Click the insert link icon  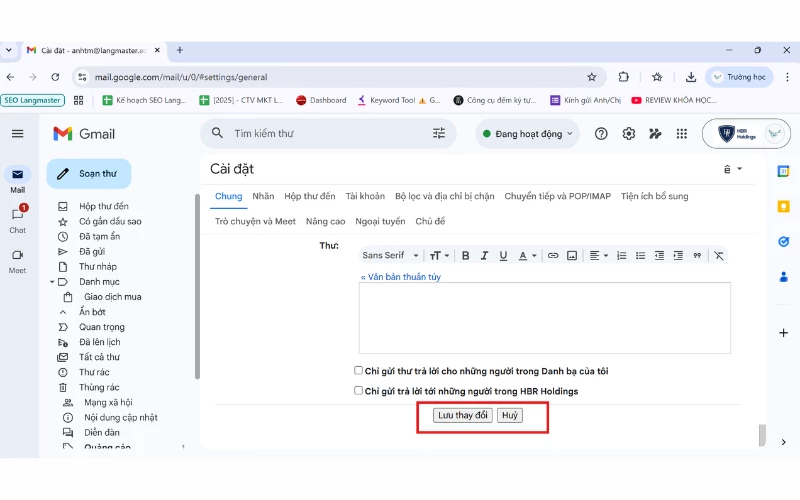tap(553, 256)
